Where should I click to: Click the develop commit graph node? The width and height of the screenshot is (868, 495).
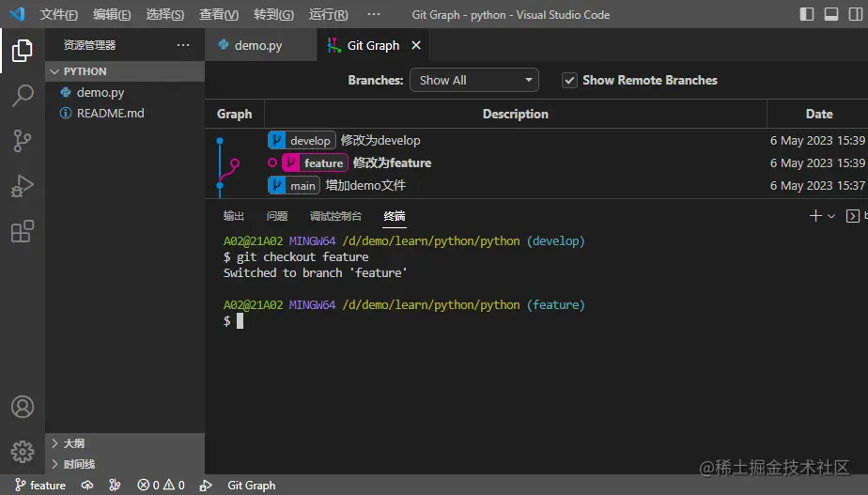point(220,140)
